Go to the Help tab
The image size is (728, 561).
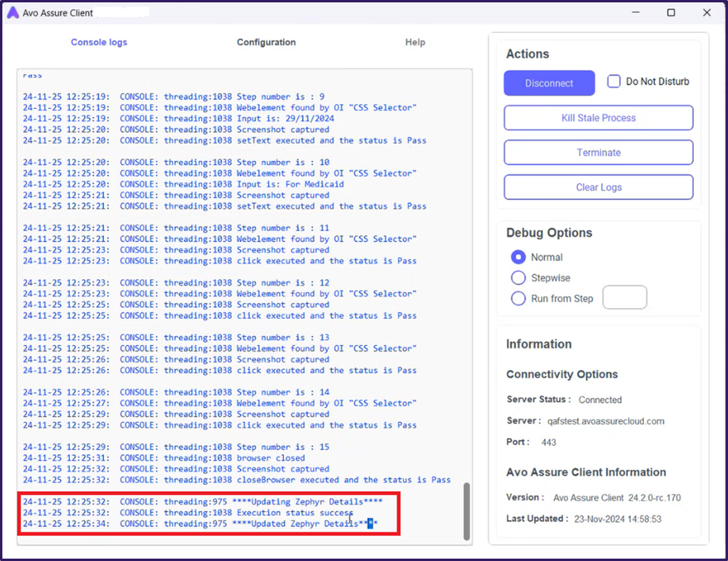(x=415, y=43)
